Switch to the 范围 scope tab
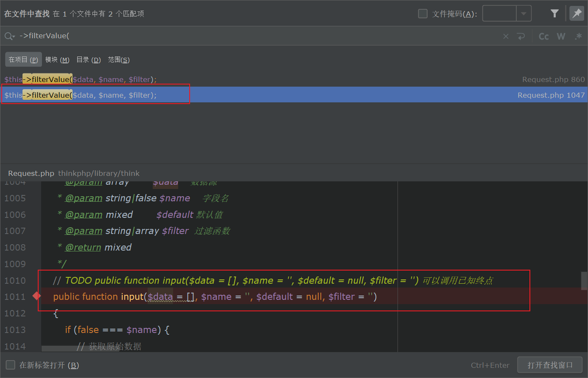Screen dimensions: 588x378 tap(119, 60)
